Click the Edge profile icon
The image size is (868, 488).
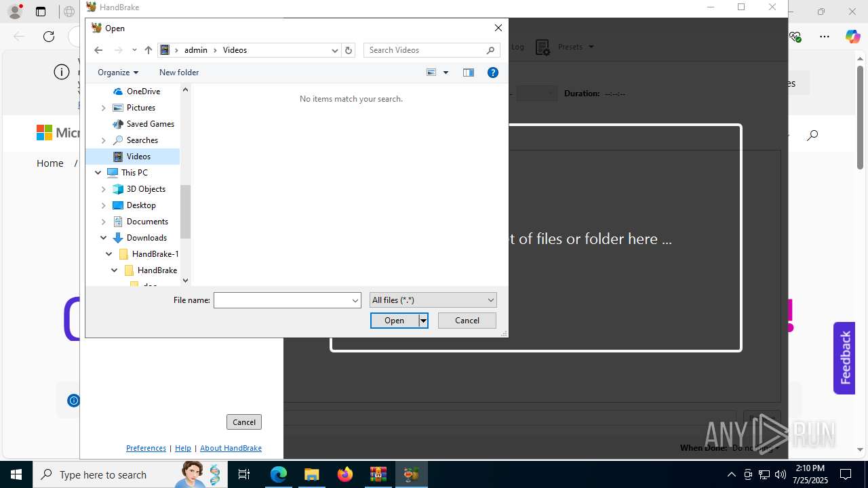point(15,12)
